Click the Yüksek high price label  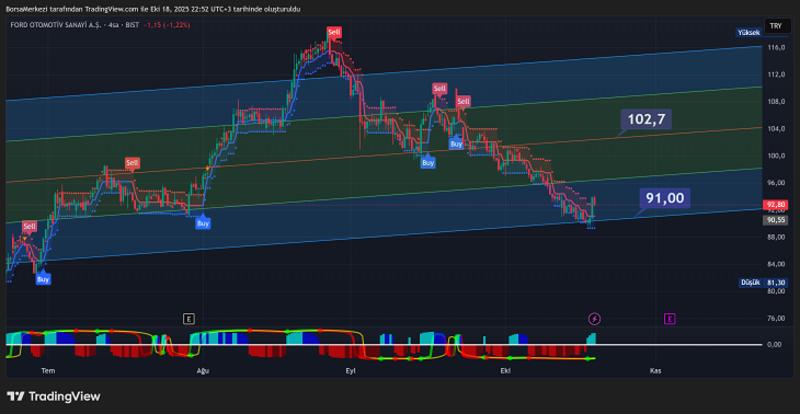(x=748, y=33)
